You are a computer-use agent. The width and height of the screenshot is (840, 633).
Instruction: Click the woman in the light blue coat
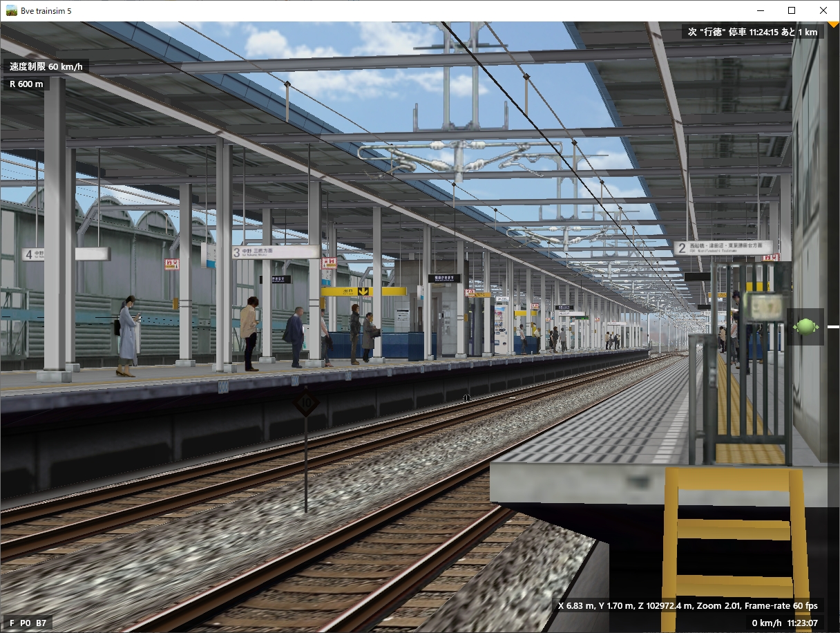[126, 336]
